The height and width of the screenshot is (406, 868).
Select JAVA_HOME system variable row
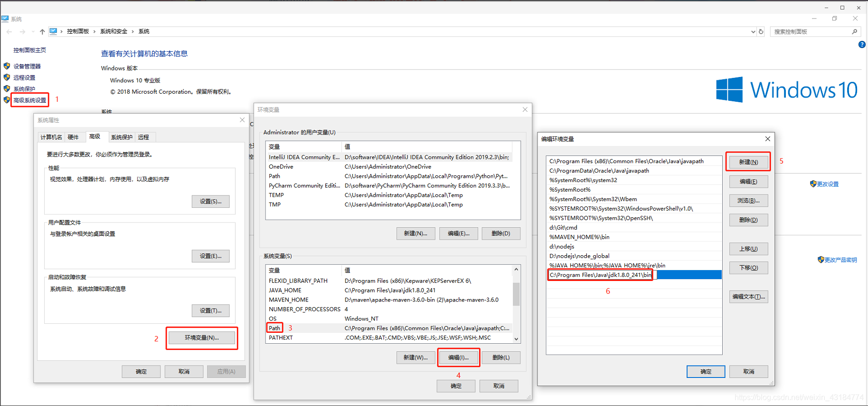(389, 290)
